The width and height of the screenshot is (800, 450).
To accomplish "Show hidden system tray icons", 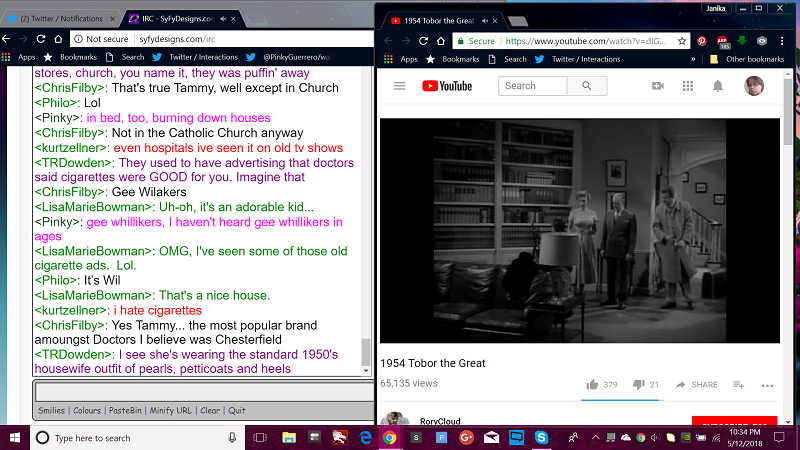I will 595,438.
